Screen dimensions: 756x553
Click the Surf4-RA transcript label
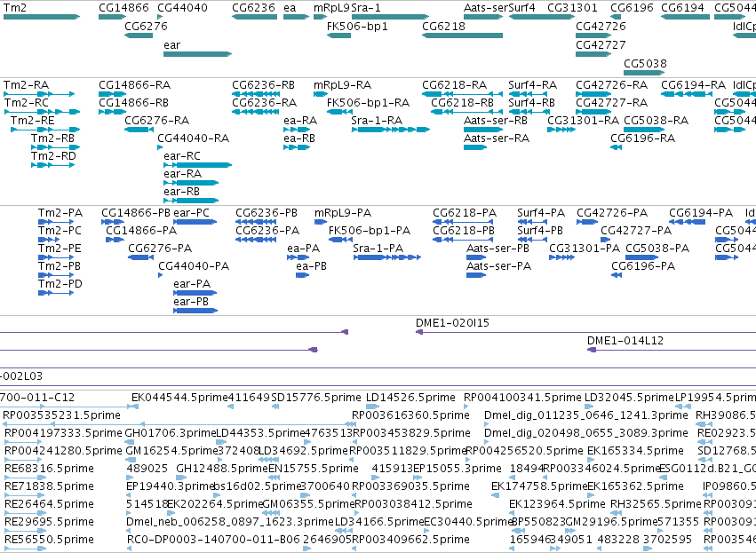point(533,85)
